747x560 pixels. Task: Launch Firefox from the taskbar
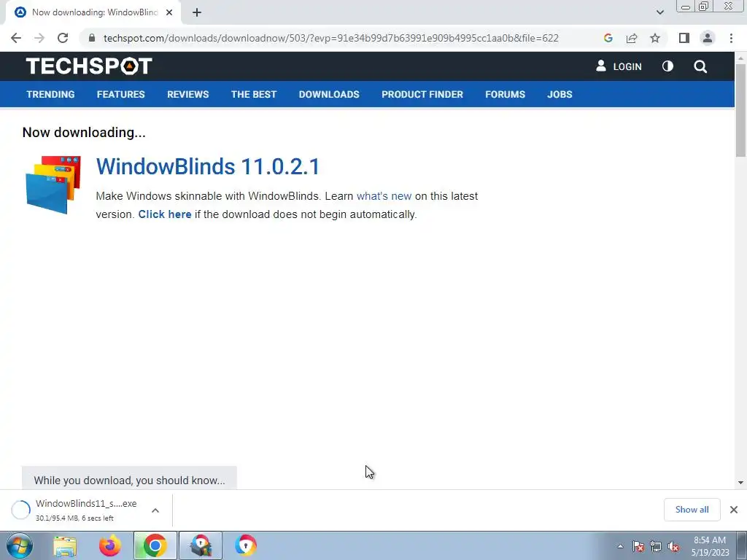pos(109,545)
